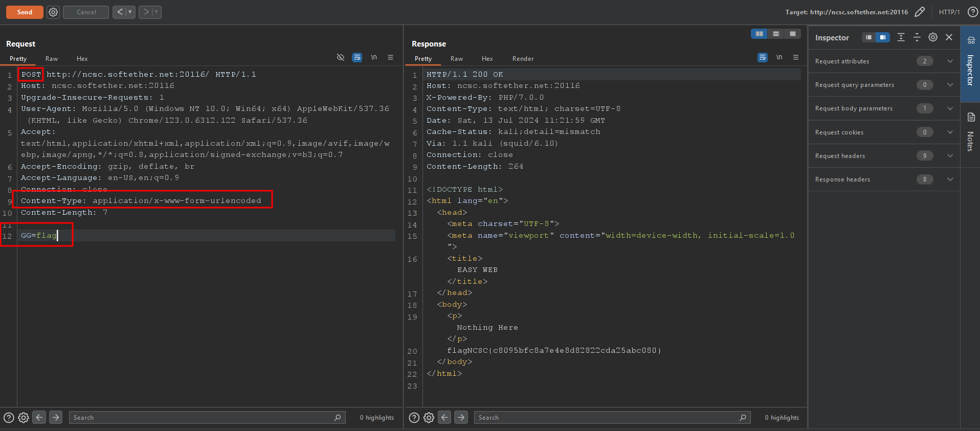Open the Repeater settings gear icon

[53, 12]
